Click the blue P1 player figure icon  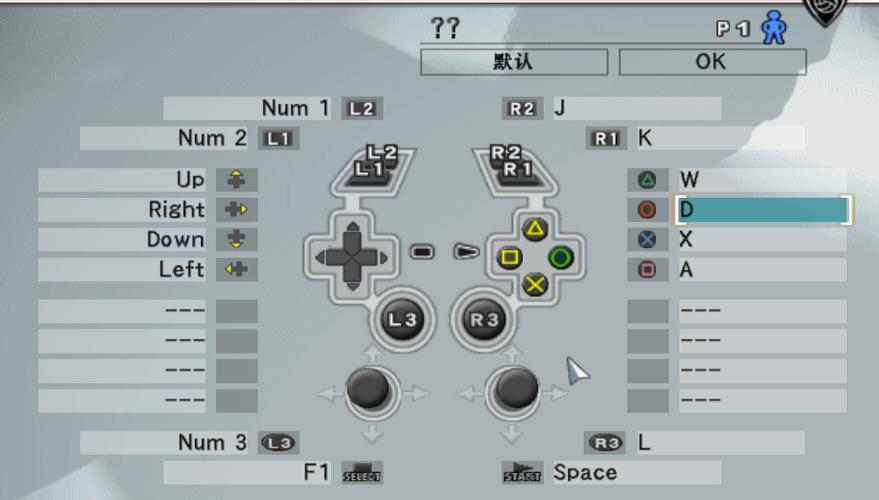coord(774,27)
